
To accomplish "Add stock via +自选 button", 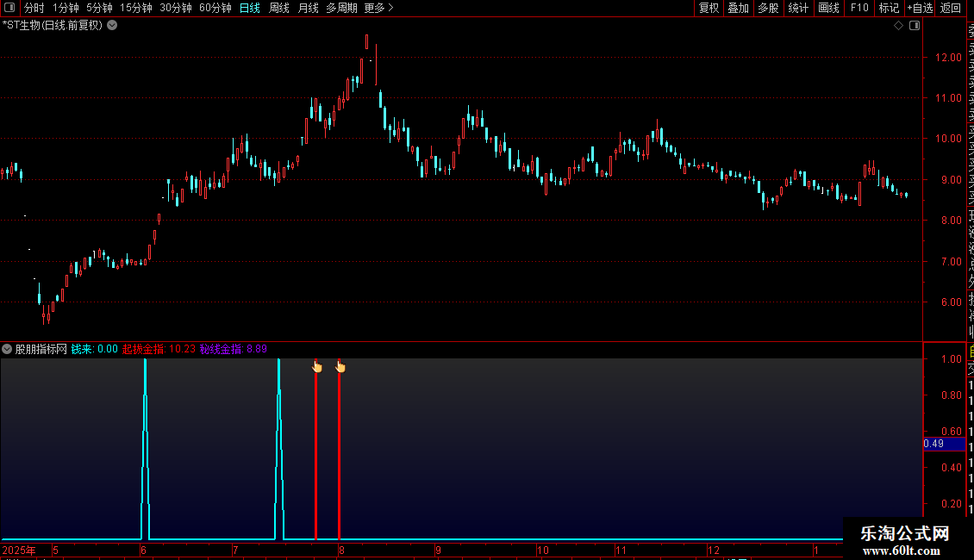I will pos(920,8).
